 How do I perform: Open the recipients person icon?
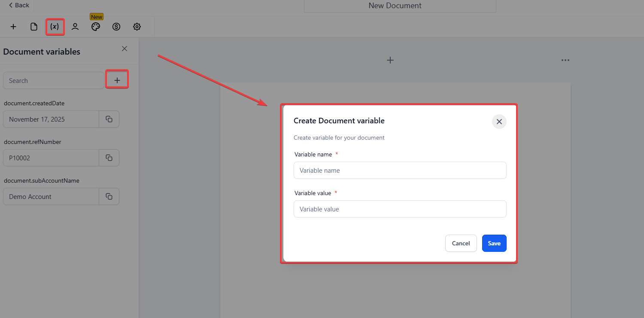coord(75,27)
